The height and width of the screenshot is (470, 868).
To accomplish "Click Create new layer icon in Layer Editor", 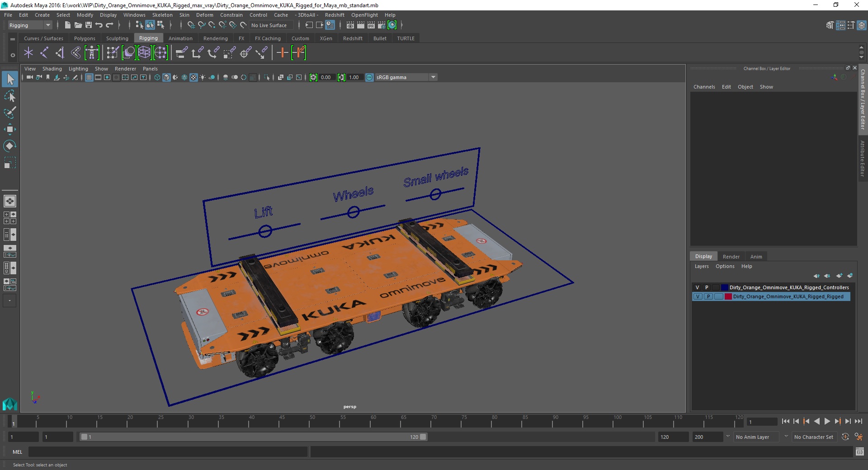I will tap(839, 276).
